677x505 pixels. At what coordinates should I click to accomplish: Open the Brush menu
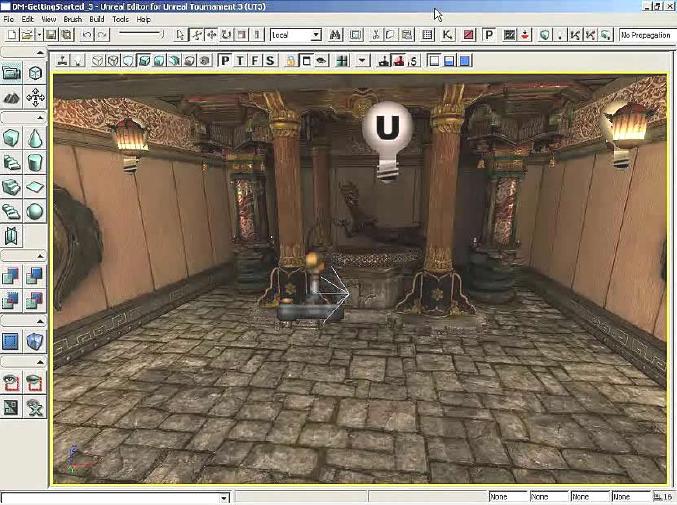tap(72, 19)
